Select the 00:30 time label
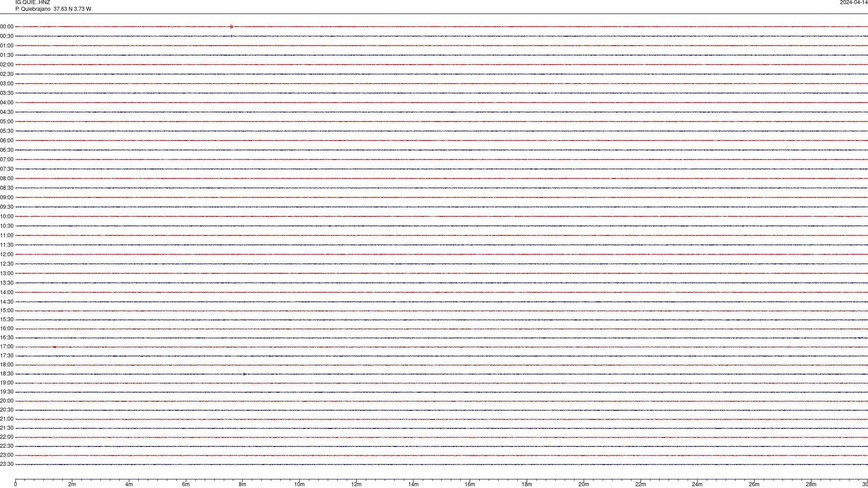868x488 pixels. (7, 36)
